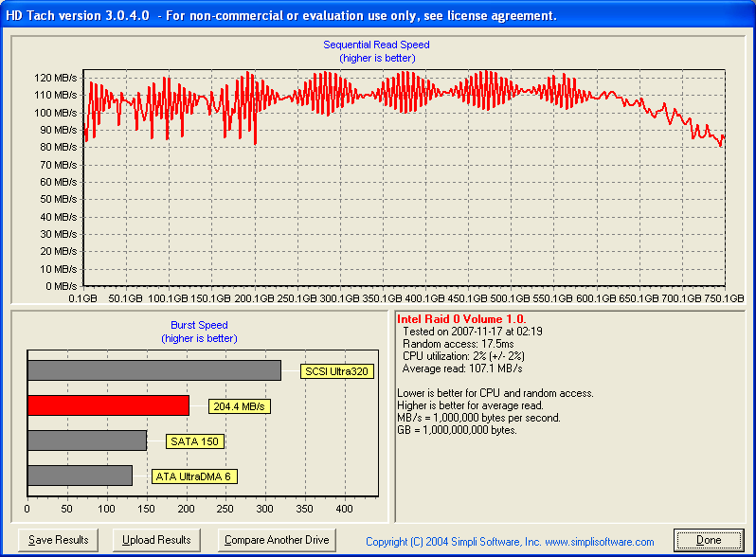Click the MB/s = 1,000,000 bytes note

(x=478, y=418)
